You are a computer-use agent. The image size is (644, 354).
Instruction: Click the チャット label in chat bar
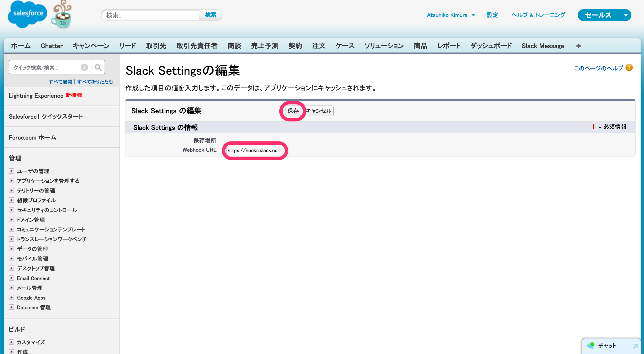point(607,346)
